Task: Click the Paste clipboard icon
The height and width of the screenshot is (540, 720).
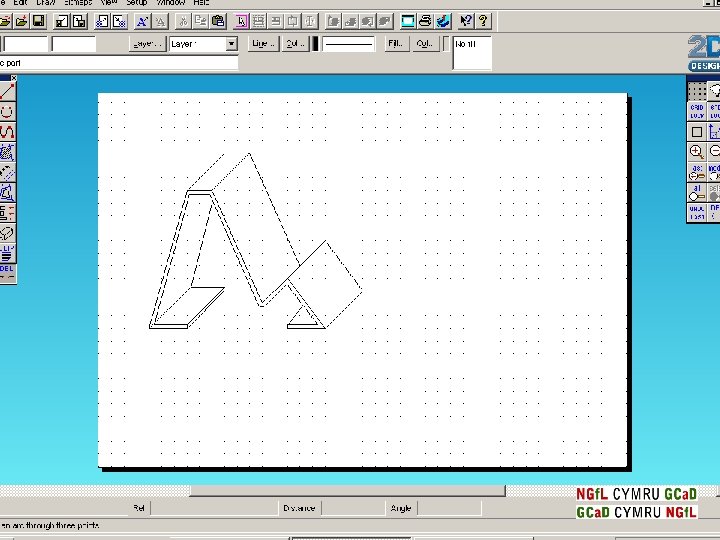Action: coord(218,21)
